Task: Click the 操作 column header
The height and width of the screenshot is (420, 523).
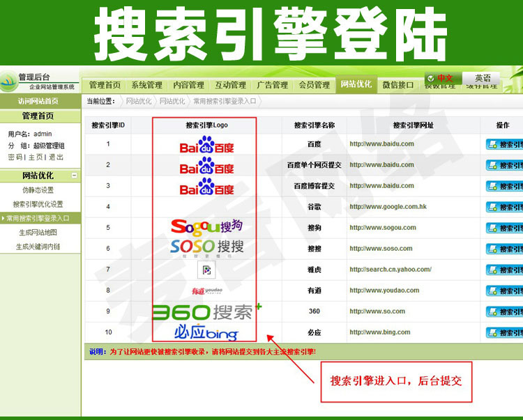Action: [x=503, y=125]
